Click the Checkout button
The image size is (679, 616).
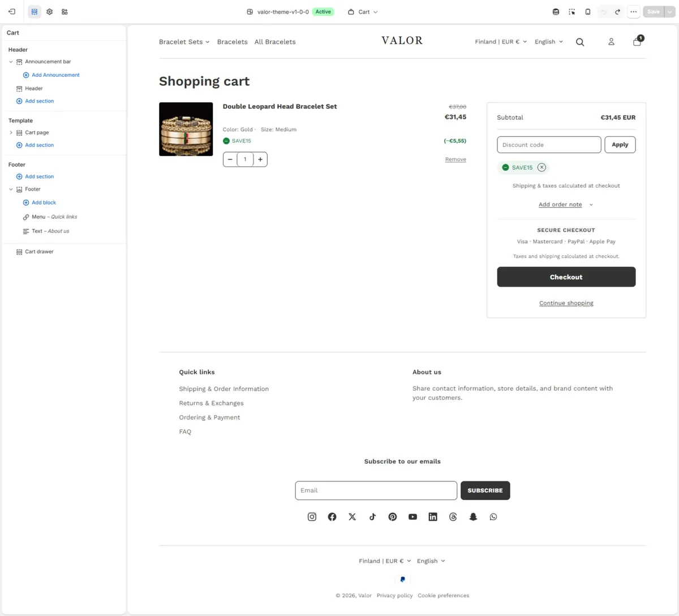(566, 277)
